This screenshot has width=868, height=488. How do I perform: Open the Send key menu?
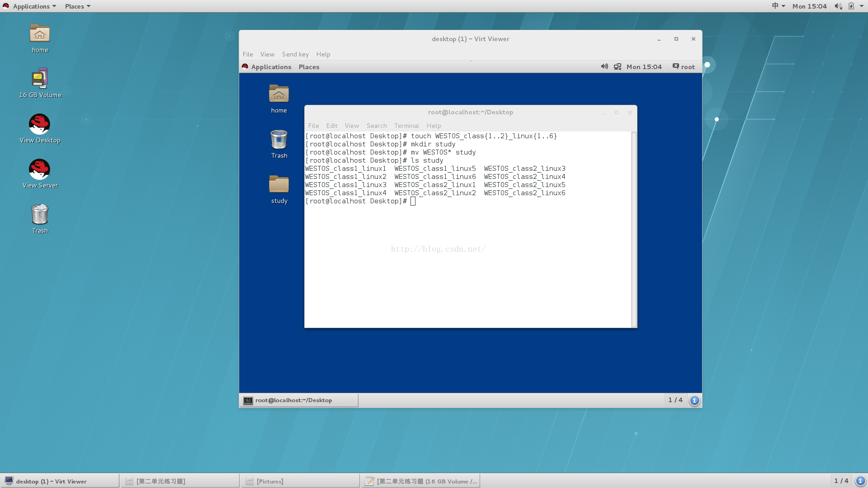295,54
